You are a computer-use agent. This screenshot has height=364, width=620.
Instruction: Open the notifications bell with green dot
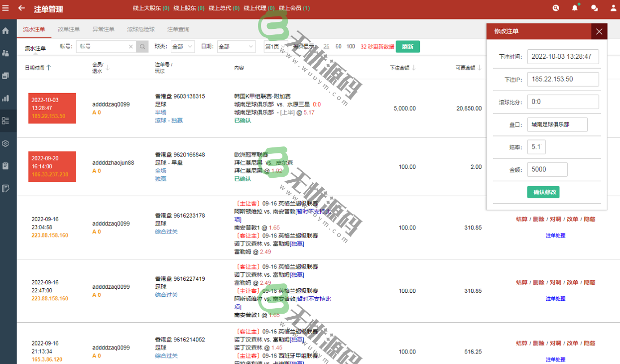pyautogui.click(x=574, y=8)
